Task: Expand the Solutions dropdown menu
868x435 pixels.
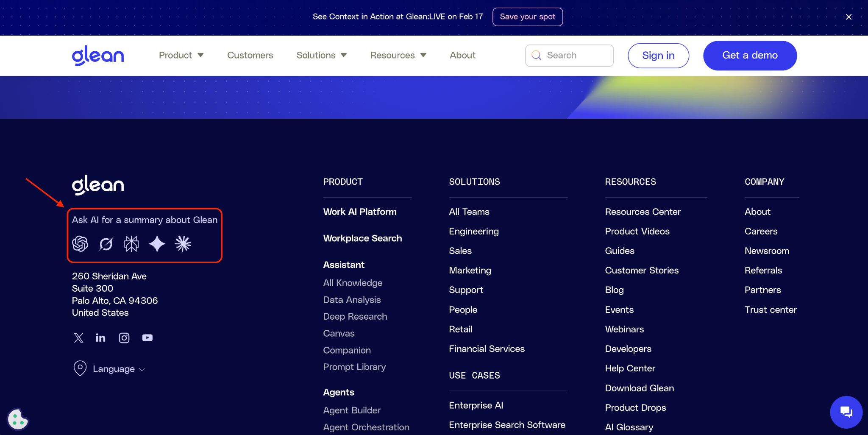Action: tap(322, 55)
